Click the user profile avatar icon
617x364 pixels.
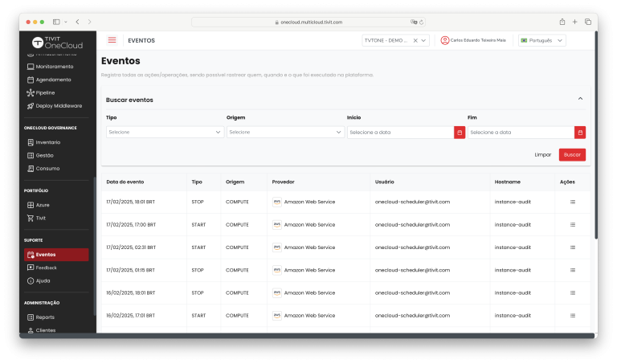[x=445, y=40]
